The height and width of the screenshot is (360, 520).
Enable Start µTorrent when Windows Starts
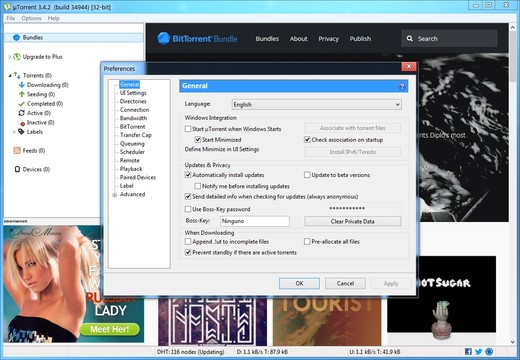pos(188,129)
